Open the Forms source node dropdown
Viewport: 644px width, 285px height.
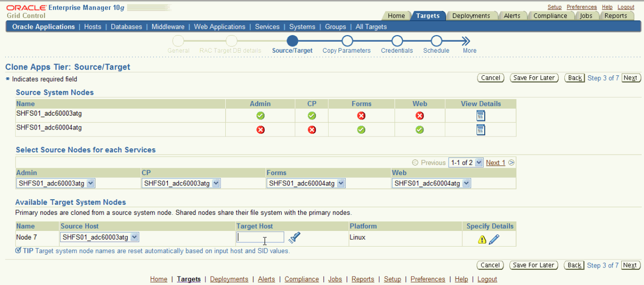[x=306, y=184]
